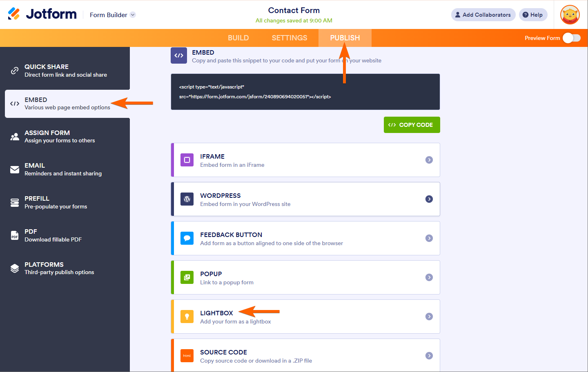Image resolution: width=588 pixels, height=372 pixels.
Task: Switch to the SETTINGS tab
Action: point(290,38)
